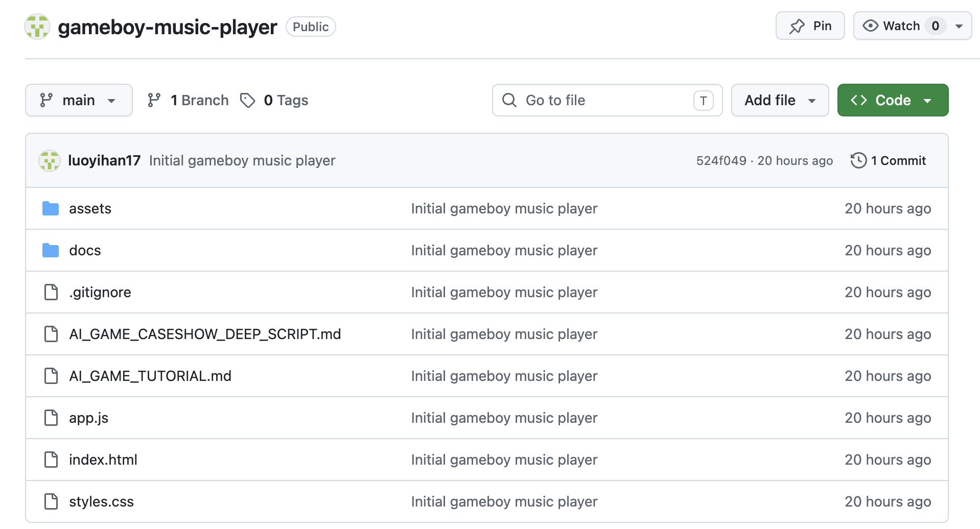The image size is (980, 529).
Task: Focus the Go to file search field
Action: [x=607, y=100]
